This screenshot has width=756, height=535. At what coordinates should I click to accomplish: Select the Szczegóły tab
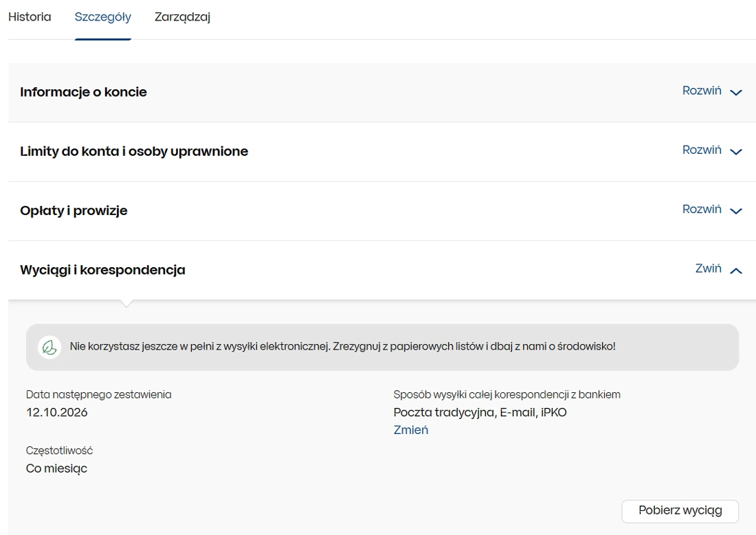[x=102, y=17]
